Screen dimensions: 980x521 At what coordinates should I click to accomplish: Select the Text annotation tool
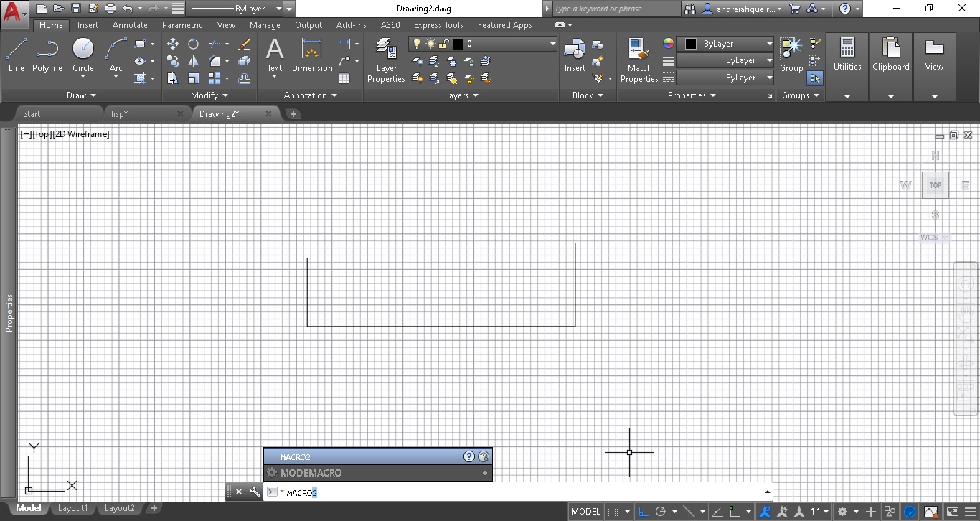pyautogui.click(x=275, y=56)
